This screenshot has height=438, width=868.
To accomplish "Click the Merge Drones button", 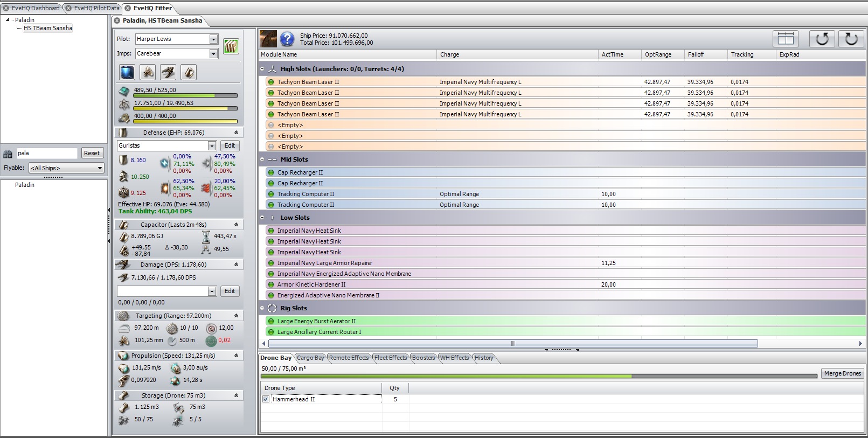I will (x=843, y=373).
